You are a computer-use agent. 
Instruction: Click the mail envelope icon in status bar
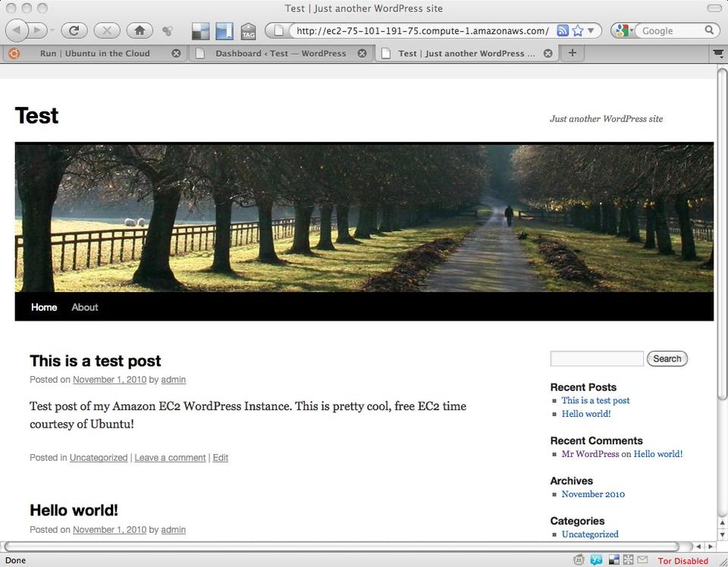pyautogui.click(x=642, y=560)
